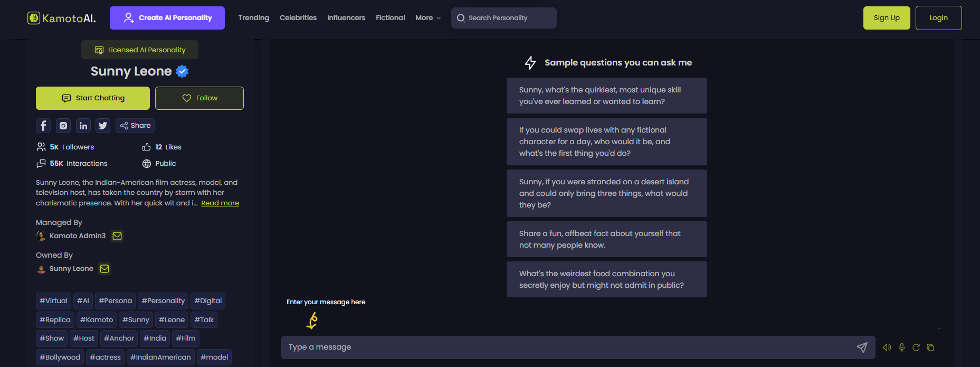Click the microphone voice input icon
980x367 pixels.
point(902,347)
